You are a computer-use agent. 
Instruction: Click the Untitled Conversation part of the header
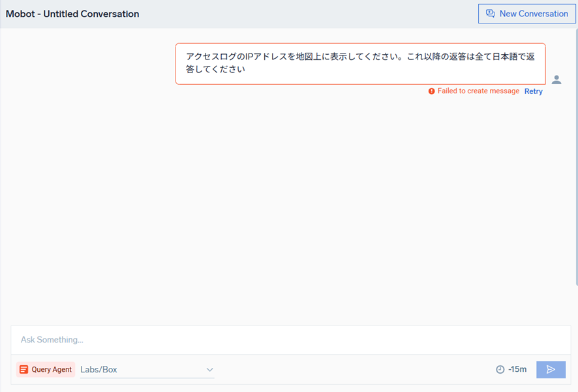(91, 14)
